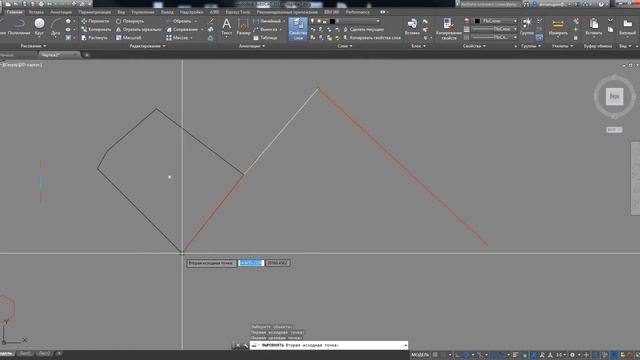Image resolution: width=640 pixels, height=360 pixels.
Task: Toggle the lineweight display status button
Action: pyautogui.click(x=516, y=355)
